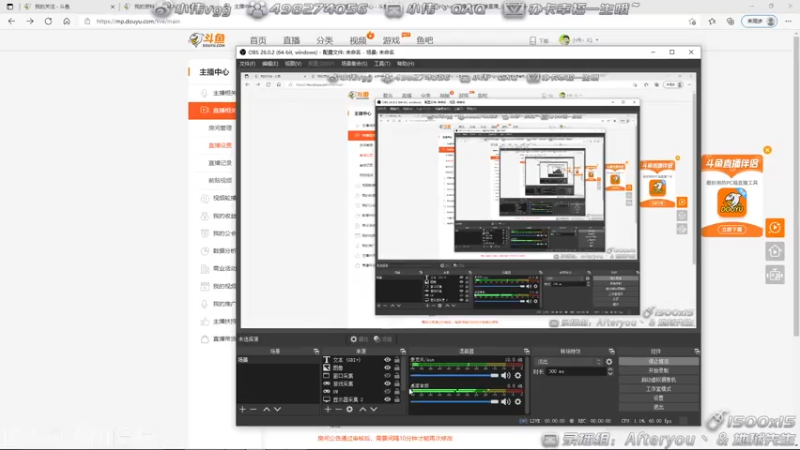Mute the 桌面音频 speaker icon
Screen dimensions: 800x450
pyautogui.click(x=506, y=402)
